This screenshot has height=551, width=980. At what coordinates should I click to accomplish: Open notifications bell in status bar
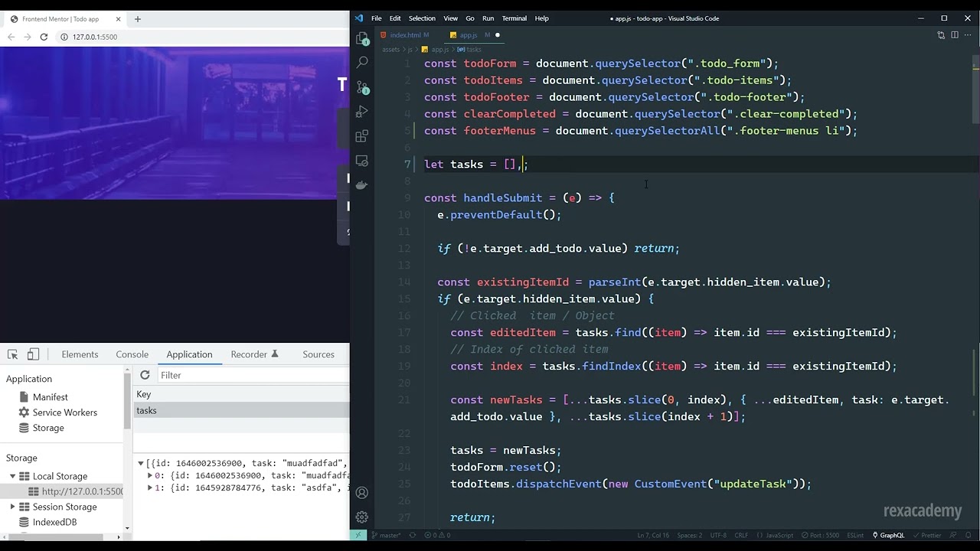coord(969,536)
